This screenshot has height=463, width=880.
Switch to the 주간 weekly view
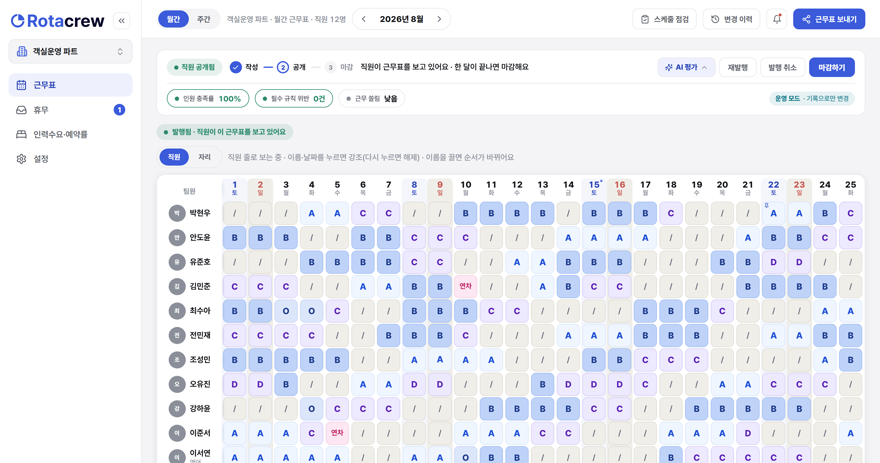click(203, 19)
